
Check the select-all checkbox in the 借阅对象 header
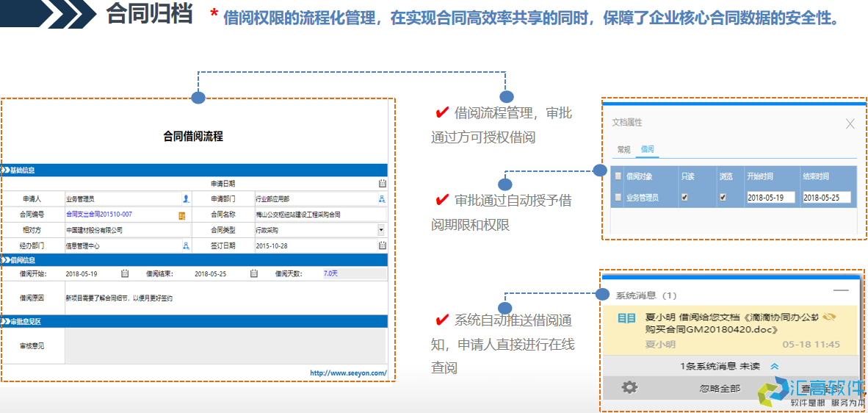tap(618, 176)
